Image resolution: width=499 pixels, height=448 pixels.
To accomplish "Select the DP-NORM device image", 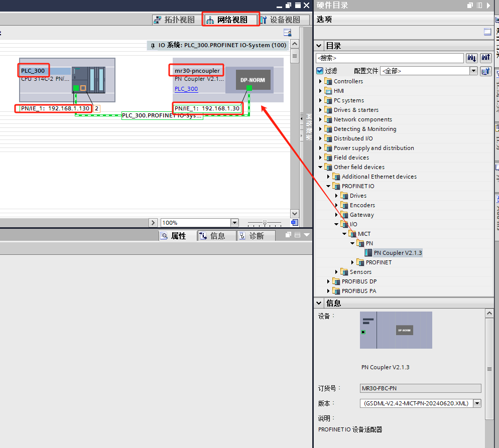I will tap(253, 80).
